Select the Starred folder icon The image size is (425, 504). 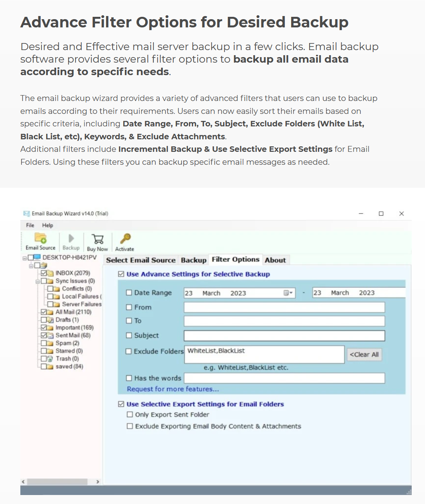coord(50,351)
